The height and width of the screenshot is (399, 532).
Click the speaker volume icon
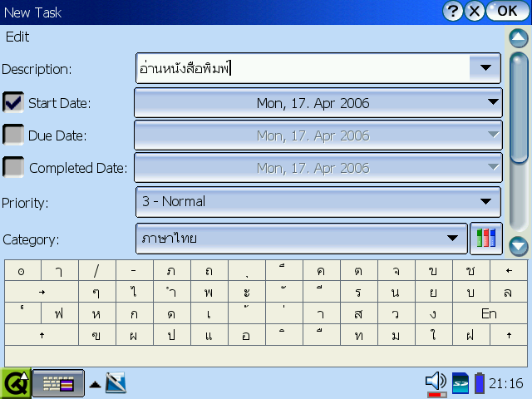(436, 382)
